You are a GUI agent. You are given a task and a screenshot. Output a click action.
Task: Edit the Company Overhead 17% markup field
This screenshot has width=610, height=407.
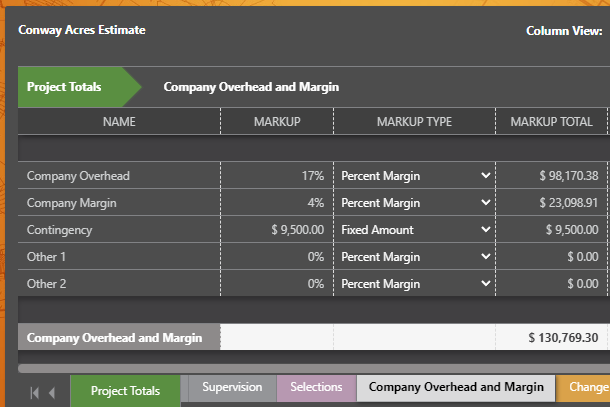pos(277,176)
